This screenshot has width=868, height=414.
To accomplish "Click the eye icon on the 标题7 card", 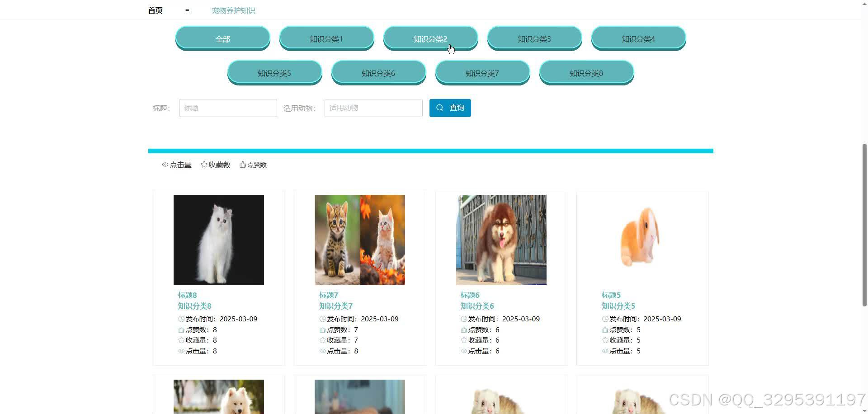I will tap(323, 351).
